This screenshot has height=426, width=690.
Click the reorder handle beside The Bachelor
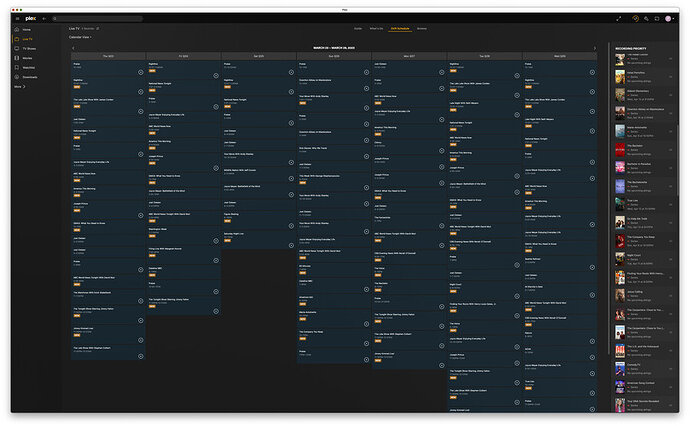pos(671,150)
